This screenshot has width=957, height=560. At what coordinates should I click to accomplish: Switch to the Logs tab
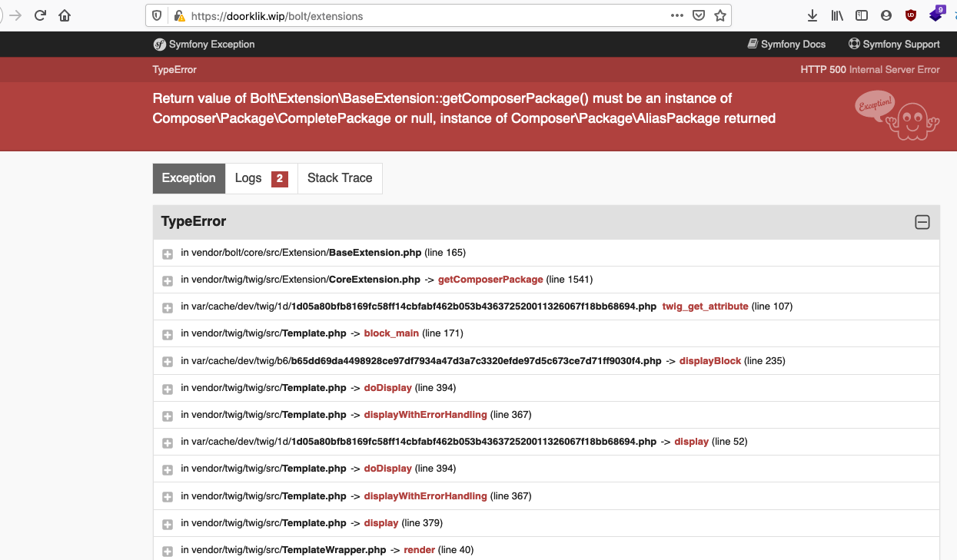[x=261, y=178]
